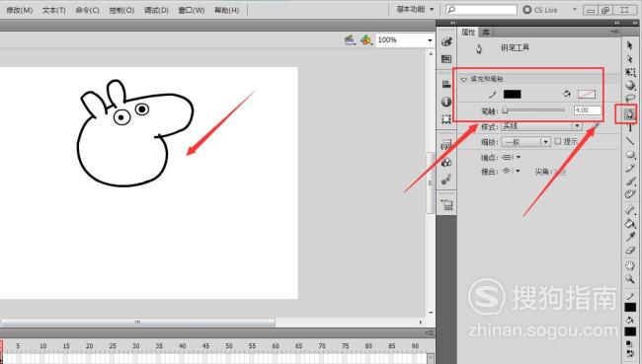
Task: Select the Text tool
Action: 630,128
